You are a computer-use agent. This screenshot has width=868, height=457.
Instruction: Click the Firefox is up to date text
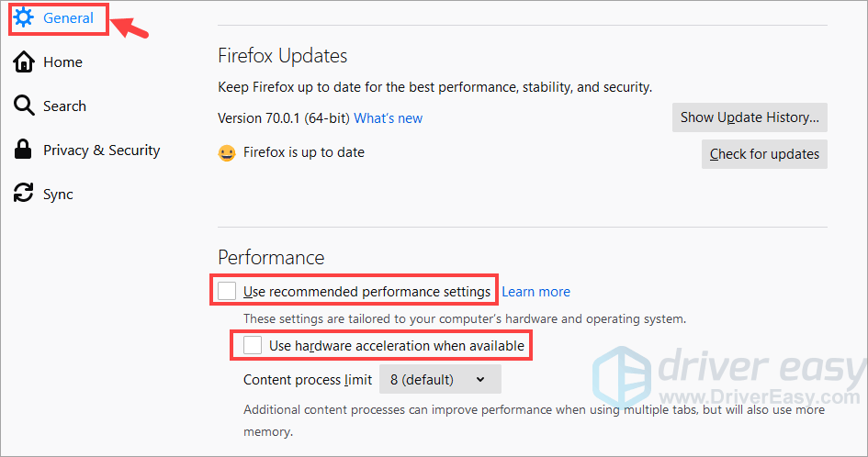[x=303, y=152]
